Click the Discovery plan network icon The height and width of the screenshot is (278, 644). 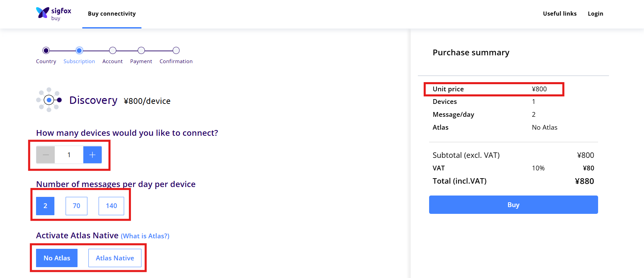[x=49, y=100]
